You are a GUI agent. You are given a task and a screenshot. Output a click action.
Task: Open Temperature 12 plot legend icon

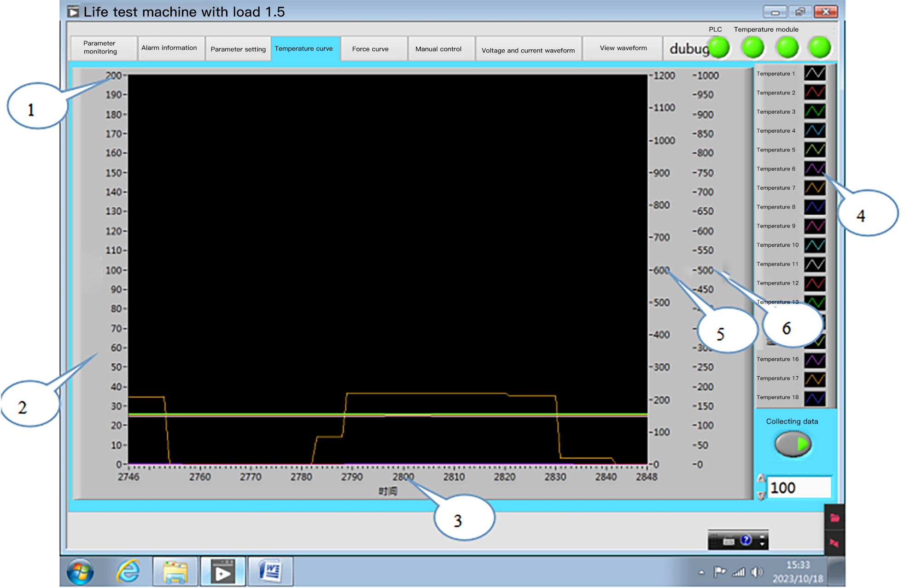[x=815, y=283]
